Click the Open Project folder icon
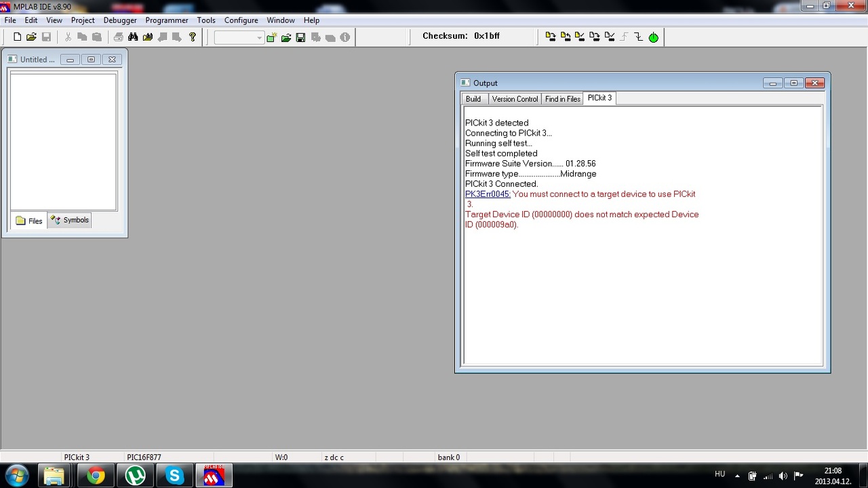This screenshot has width=868, height=488. [286, 37]
